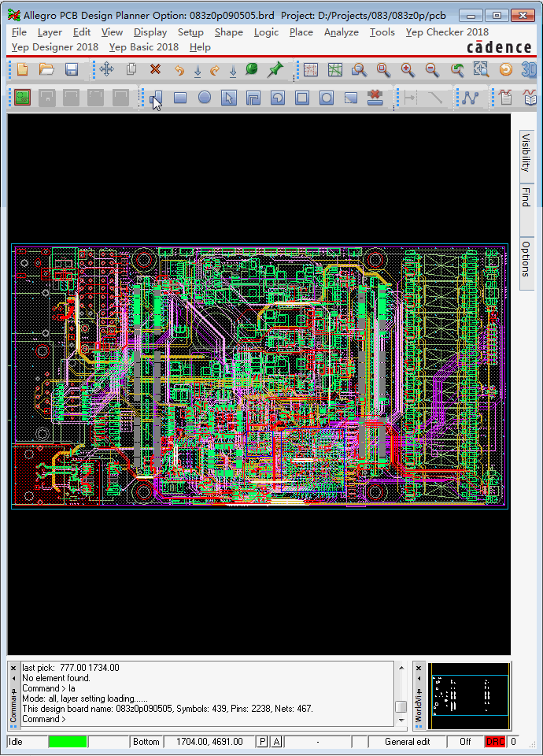543x756 pixels.
Task: Open the Yep Checker 2018 menu
Action: click(x=447, y=32)
